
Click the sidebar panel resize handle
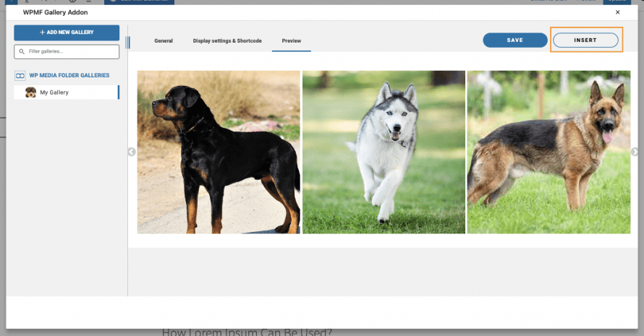click(128, 43)
